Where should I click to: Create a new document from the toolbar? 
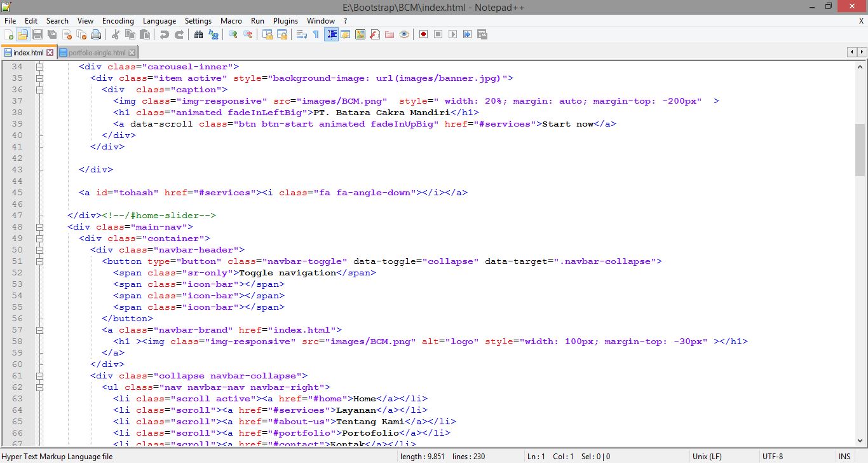(8, 34)
